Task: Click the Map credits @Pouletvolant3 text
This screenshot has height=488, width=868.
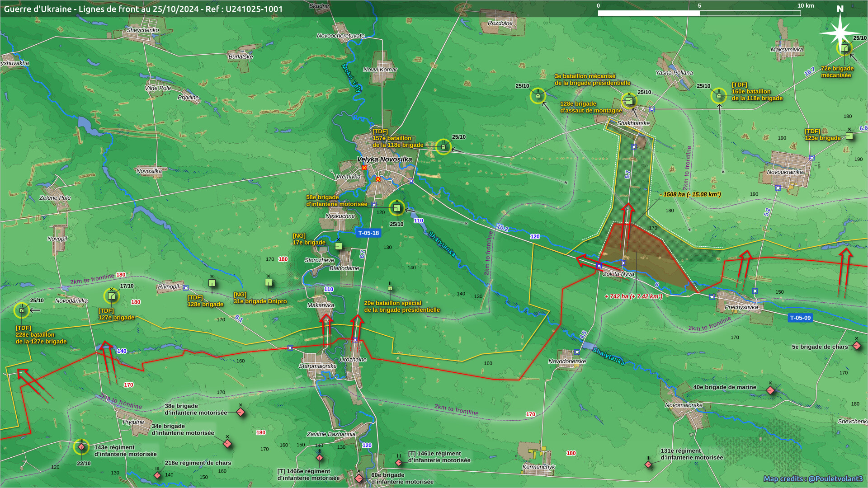Action: pyautogui.click(x=813, y=479)
